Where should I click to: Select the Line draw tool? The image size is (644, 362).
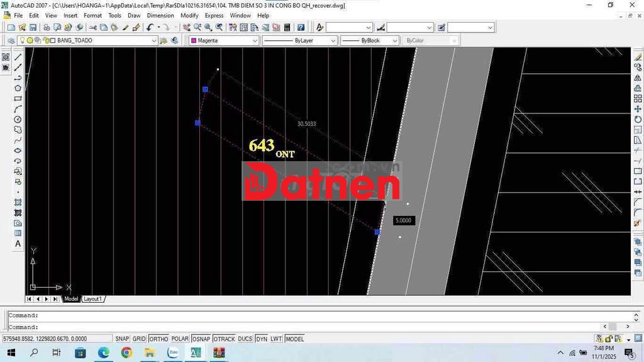[x=18, y=57]
